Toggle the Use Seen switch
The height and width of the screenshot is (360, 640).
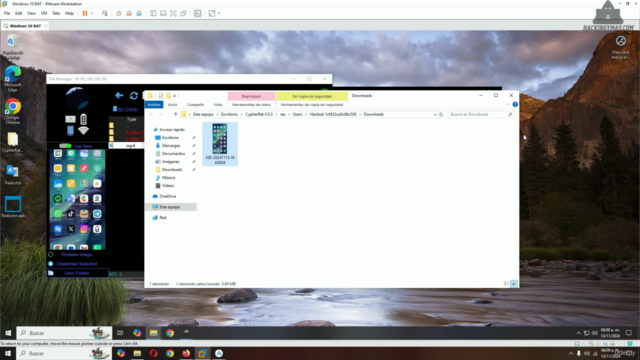65,146
